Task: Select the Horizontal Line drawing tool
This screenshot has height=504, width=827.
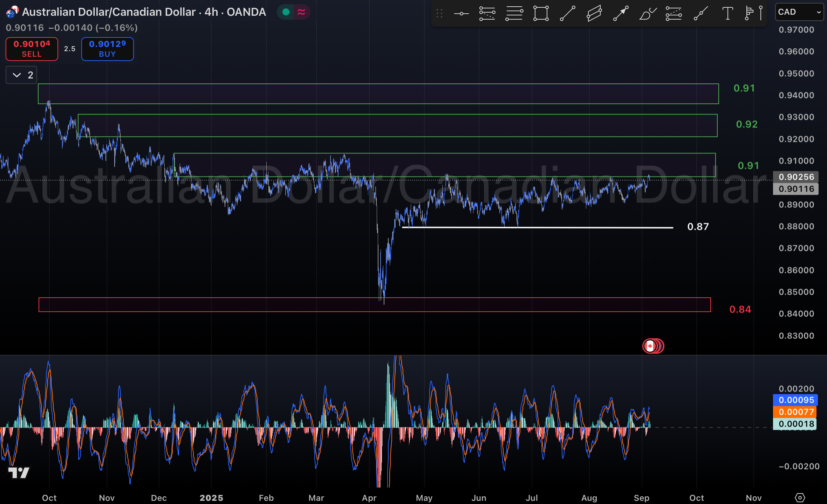Action: tap(513, 13)
